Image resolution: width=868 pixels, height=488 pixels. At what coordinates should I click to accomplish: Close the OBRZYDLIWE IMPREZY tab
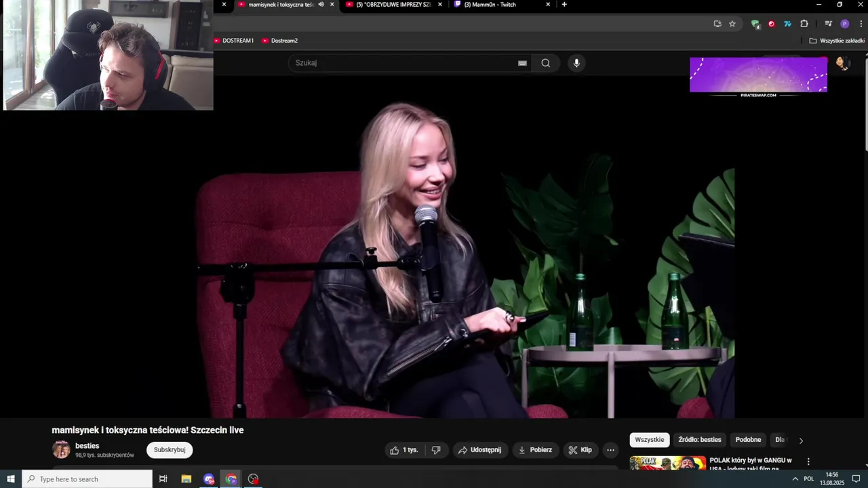coord(440,5)
